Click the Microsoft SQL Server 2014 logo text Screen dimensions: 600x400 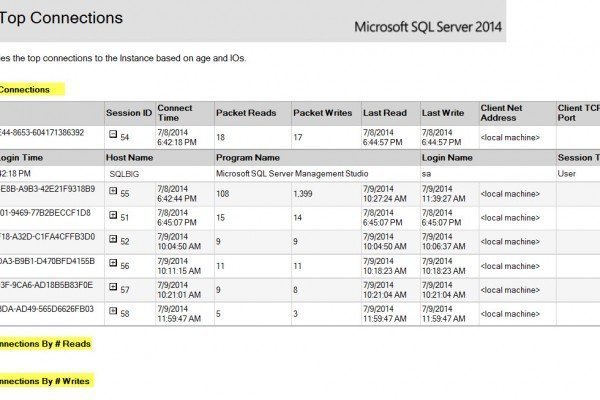(428, 27)
